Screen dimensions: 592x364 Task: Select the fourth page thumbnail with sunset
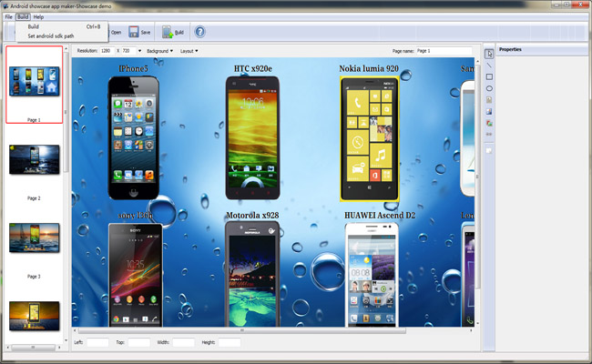point(34,316)
